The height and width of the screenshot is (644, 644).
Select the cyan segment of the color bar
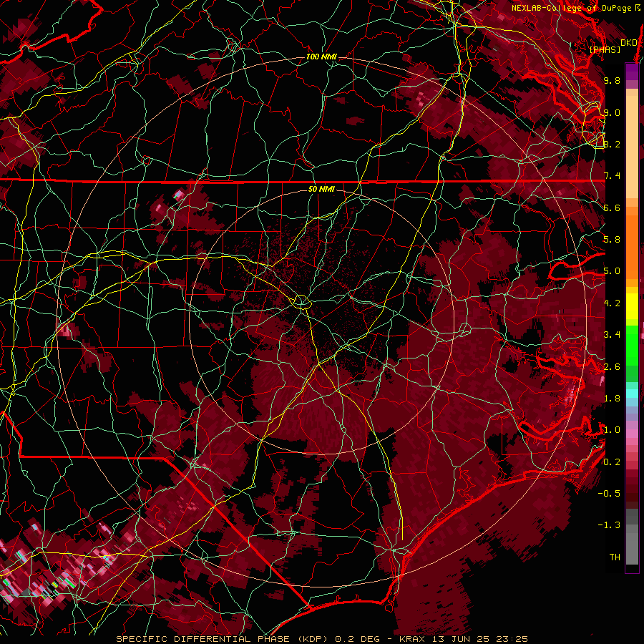632,394
